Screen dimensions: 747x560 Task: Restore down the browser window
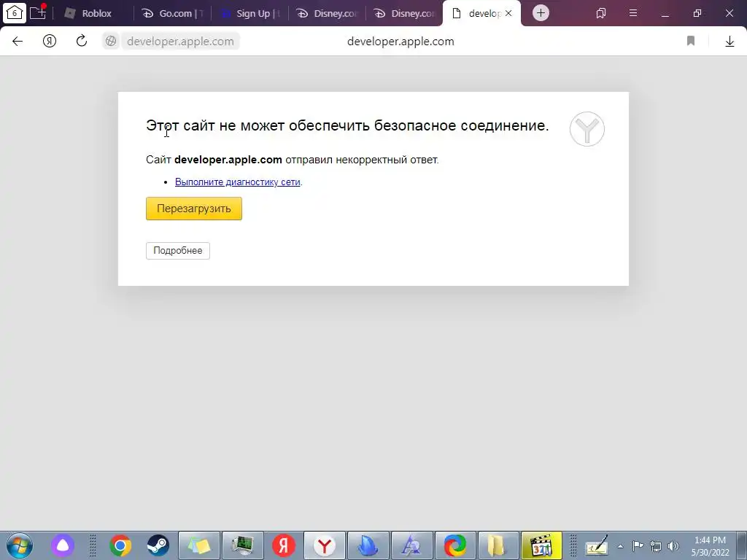[697, 13]
